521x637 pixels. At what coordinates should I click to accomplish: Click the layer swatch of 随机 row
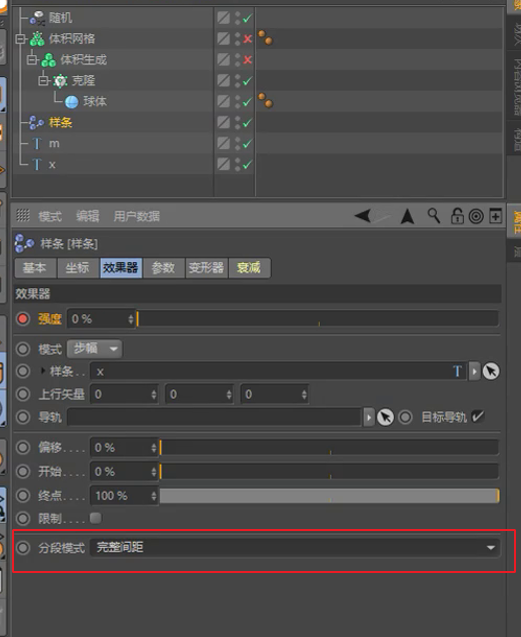[223, 18]
